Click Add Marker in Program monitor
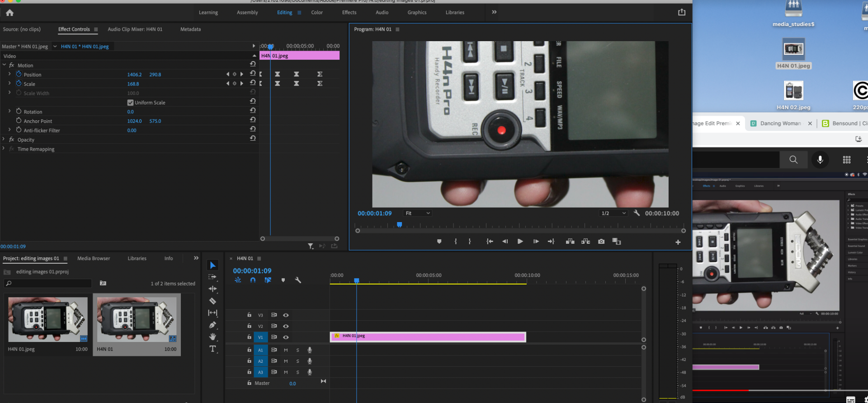The height and width of the screenshot is (403, 868). [x=439, y=242]
